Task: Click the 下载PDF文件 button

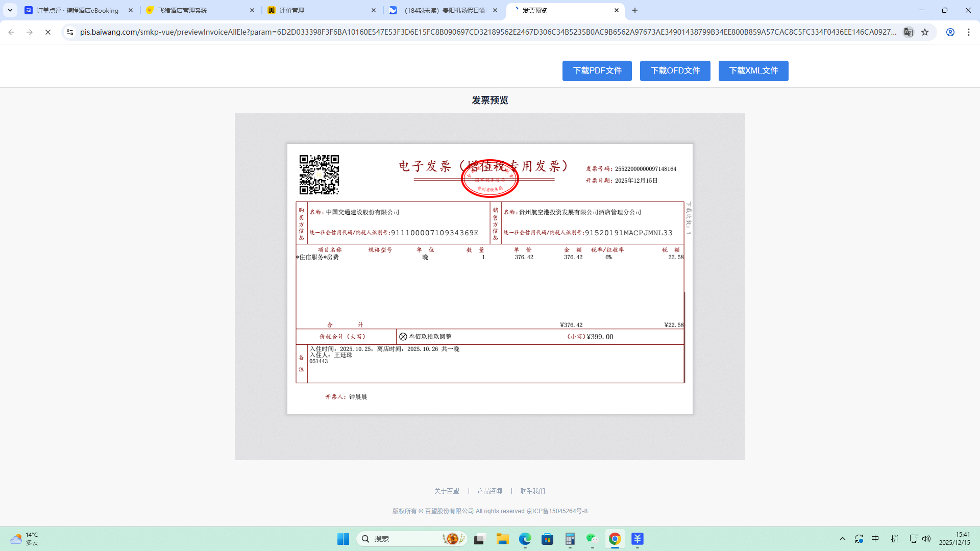Action: click(x=597, y=71)
